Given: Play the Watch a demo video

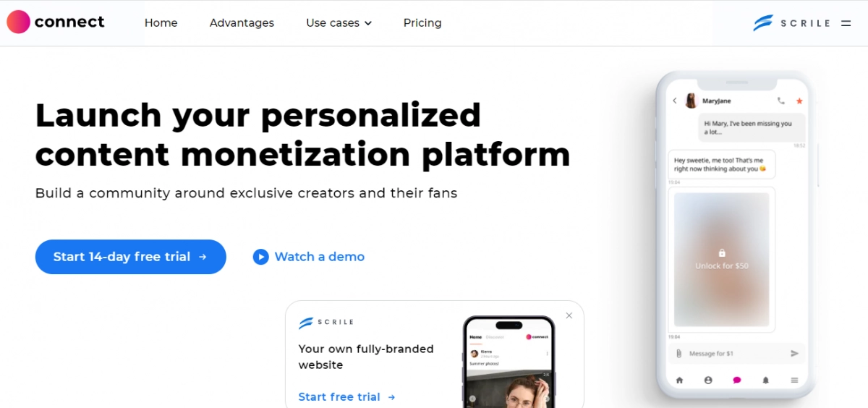Looking at the screenshot, I should pos(309,257).
